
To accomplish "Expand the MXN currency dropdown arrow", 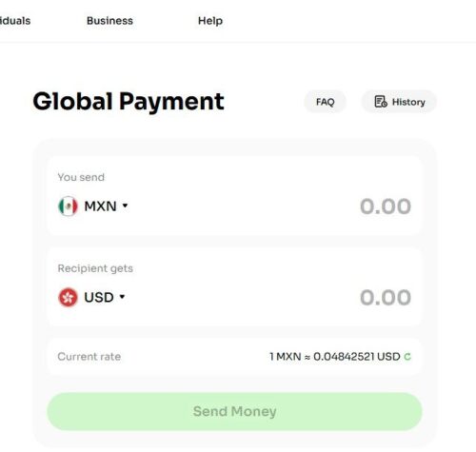I will pyautogui.click(x=125, y=206).
